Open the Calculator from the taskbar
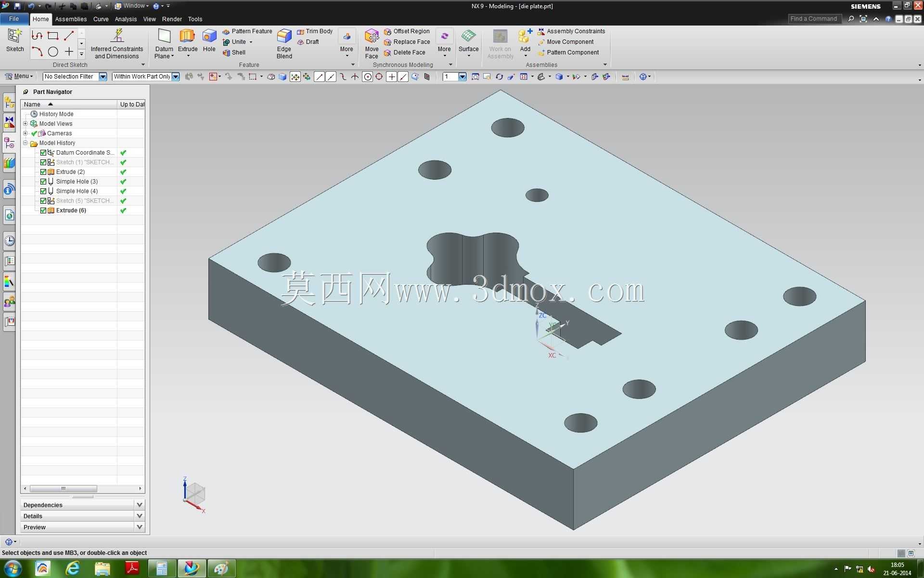This screenshot has height=578, width=924. 162,569
